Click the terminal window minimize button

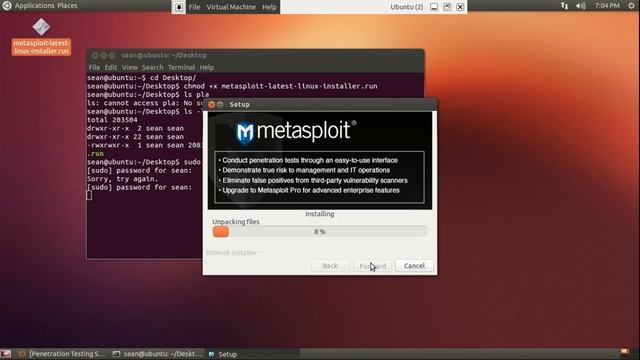pos(104,55)
